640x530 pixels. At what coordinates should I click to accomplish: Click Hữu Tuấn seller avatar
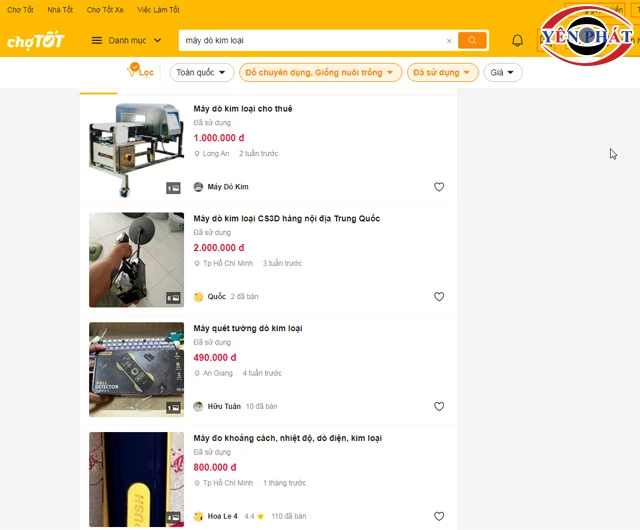pos(198,407)
